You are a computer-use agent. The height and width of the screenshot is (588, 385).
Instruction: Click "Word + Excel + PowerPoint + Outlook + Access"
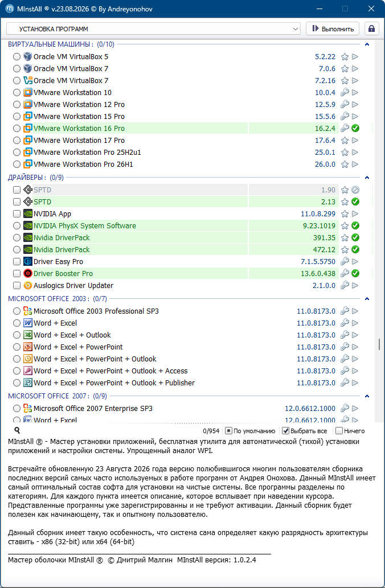tap(110, 371)
